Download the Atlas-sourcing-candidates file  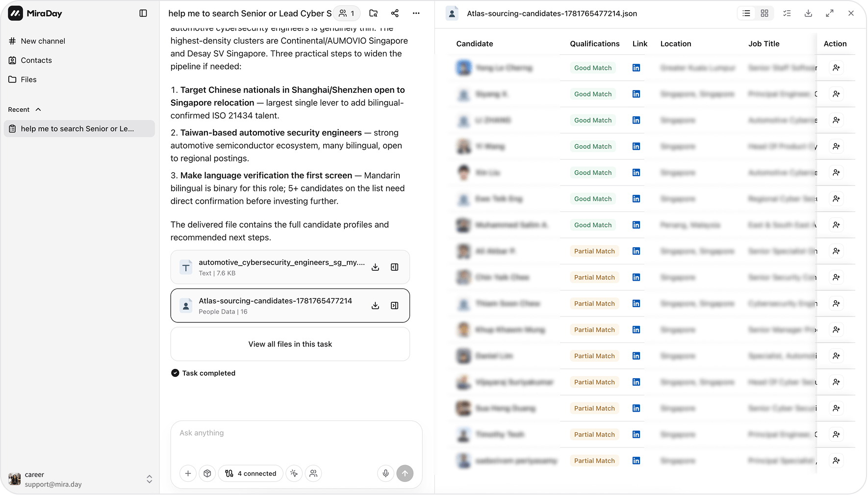(x=375, y=306)
